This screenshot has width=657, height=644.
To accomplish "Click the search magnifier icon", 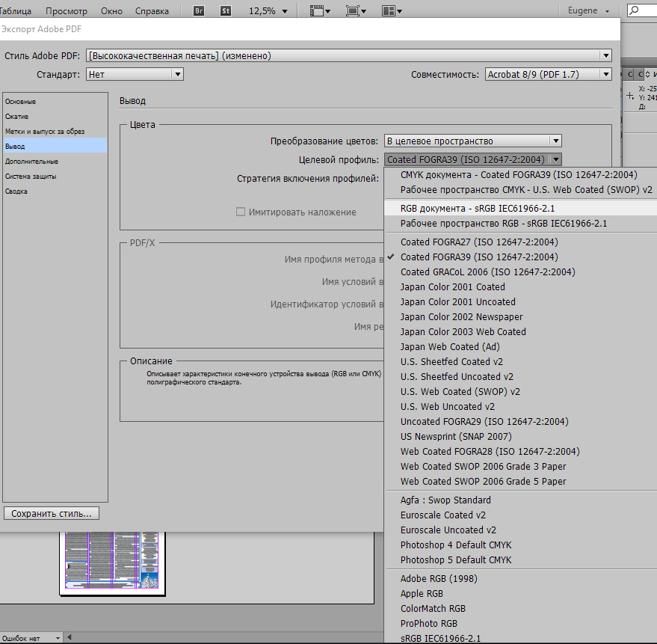I will tap(635, 10).
